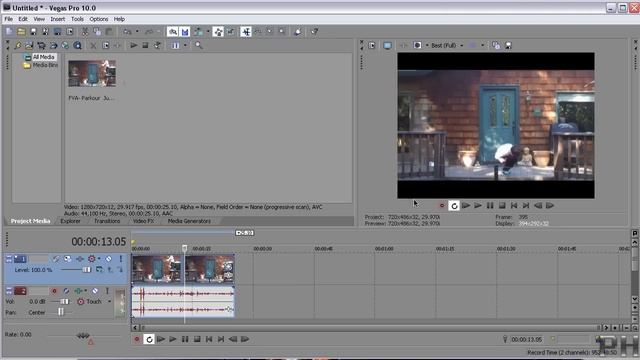Image resolution: width=640 pixels, height=360 pixels.
Task: Click Pause in the timeline transport bar
Action: pyautogui.click(x=185, y=339)
